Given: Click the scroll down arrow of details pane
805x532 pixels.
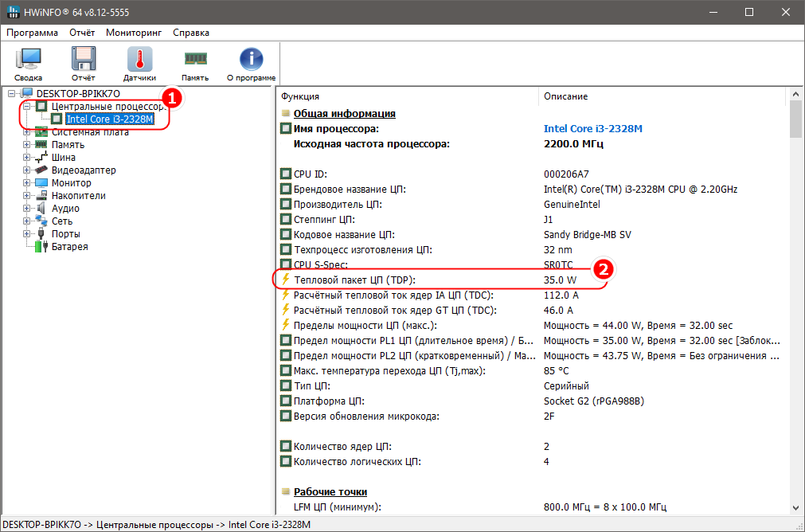Looking at the screenshot, I should pos(795,507).
